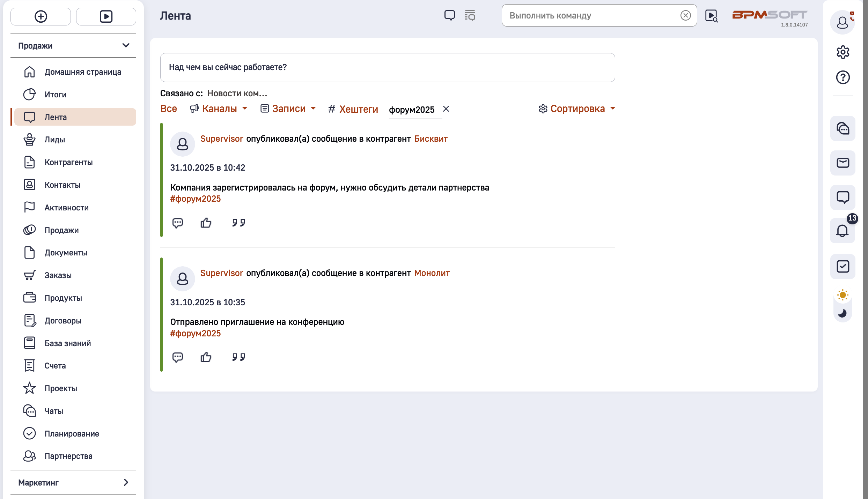Click the Над чем вы сейчас работаете field
The image size is (868, 499).
point(387,67)
